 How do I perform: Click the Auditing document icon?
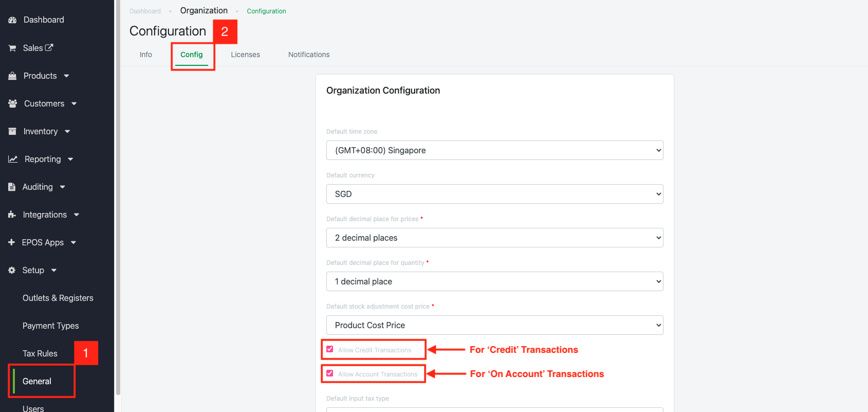(12, 187)
